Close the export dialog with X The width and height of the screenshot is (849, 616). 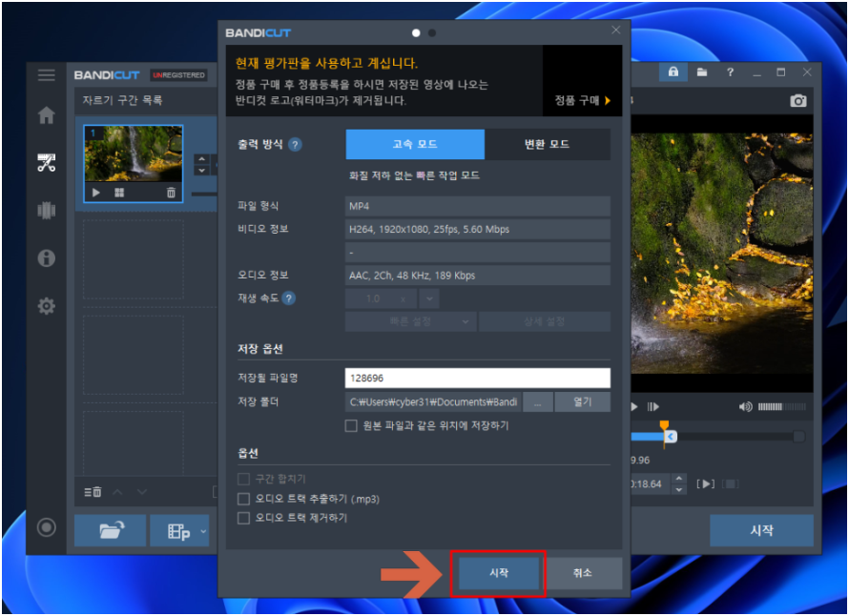616,30
